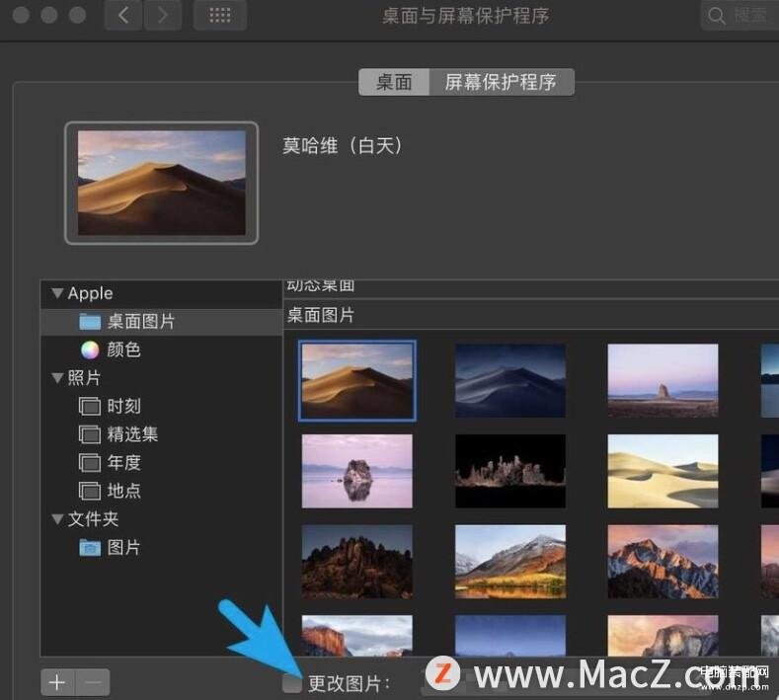Click the 莫哈维(白天) wallpaper name
Image resolution: width=779 pixels, height=700 pixels.
click(x=343, y=146)
